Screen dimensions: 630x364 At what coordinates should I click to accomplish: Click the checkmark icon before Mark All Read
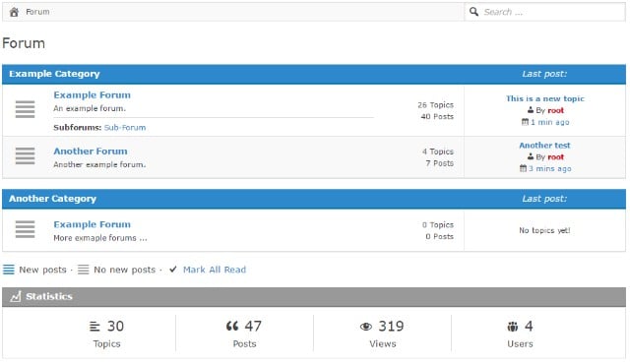click(x=173, y=270)
